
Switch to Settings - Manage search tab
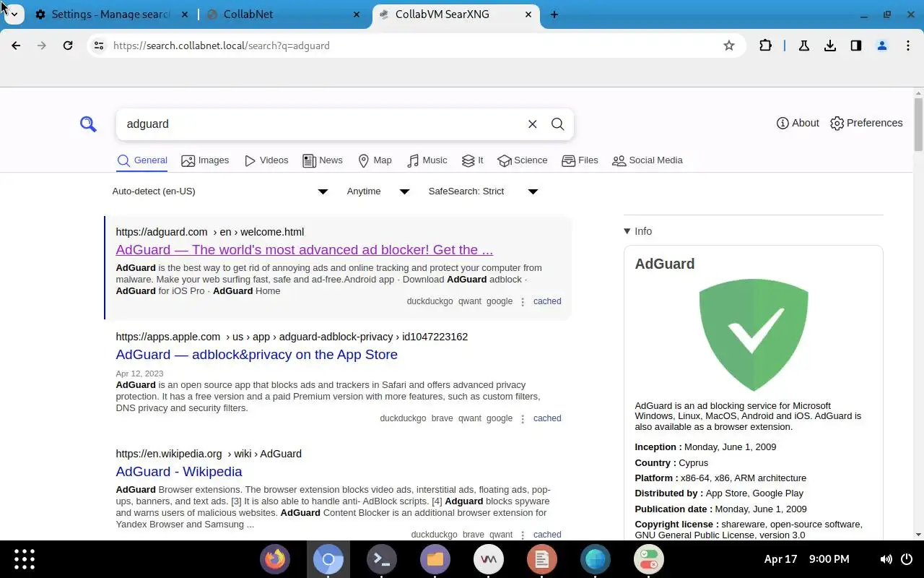tap(111, 14)
